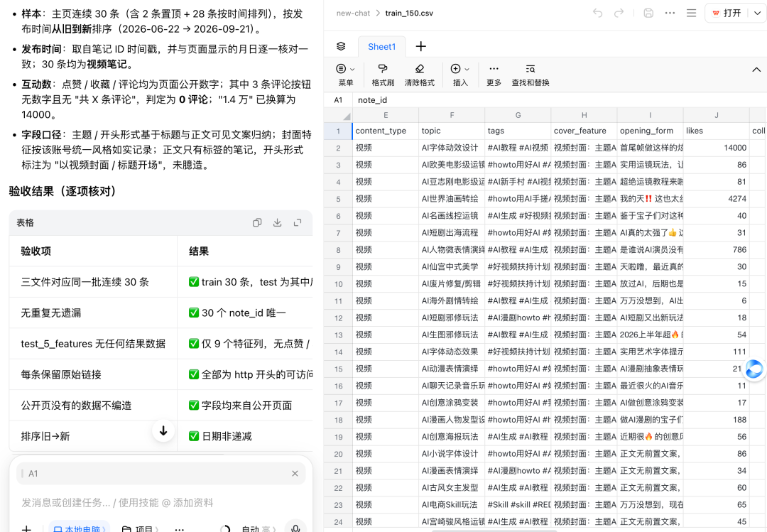The height and width of the screenshot is (532, 767).
Task: Click the train_150.csv breadcrumb name
Action: (409, 13)
